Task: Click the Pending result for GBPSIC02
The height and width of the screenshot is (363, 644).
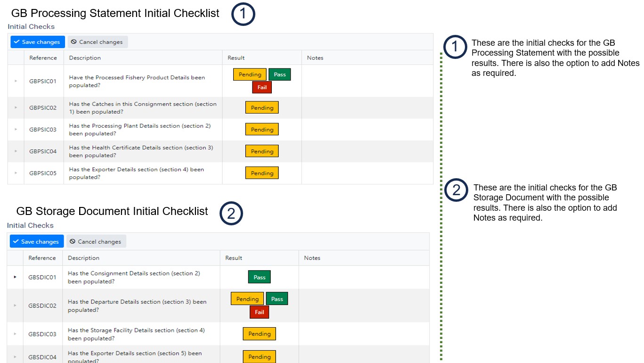Action: pos(262,107)
